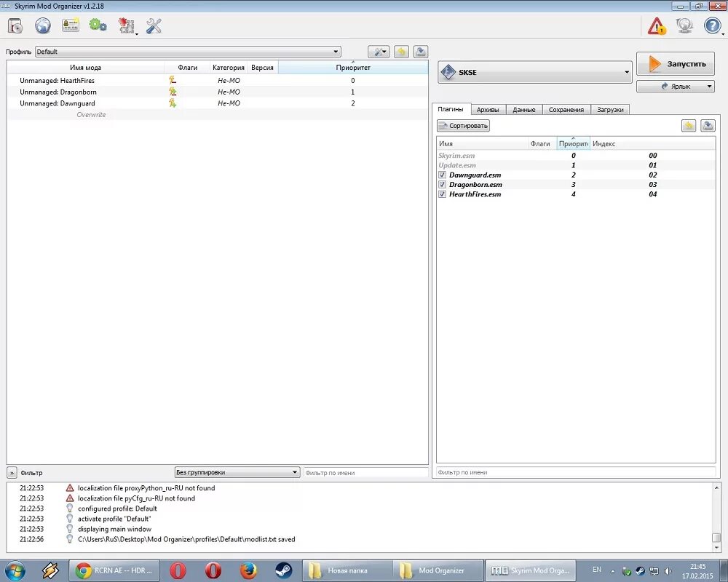Sort mods by Приоритет column header
This screenshot has width=728, height=582.
click(x=353, y=68)
